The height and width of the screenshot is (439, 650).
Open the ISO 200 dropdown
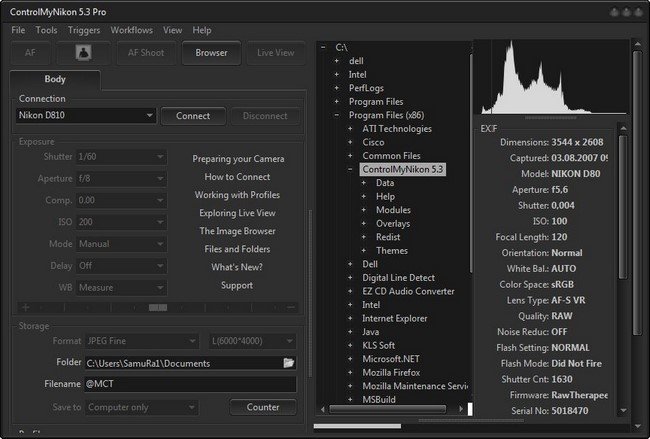(121, 222)
